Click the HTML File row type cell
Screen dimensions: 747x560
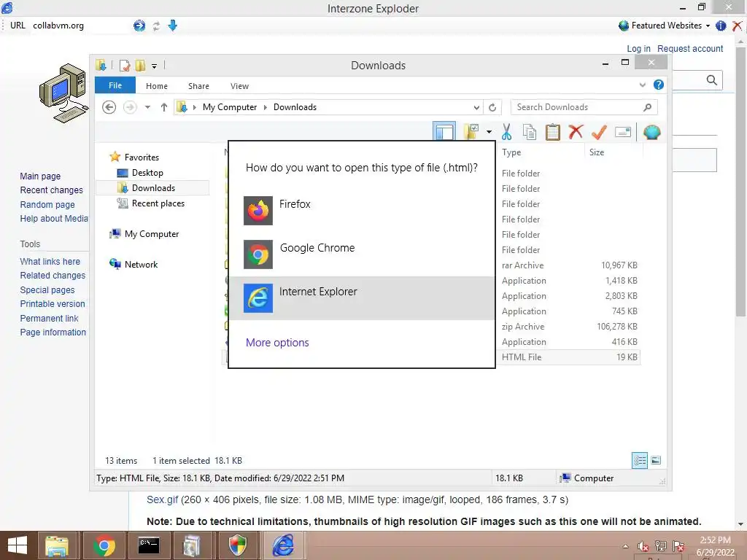[x=522, y=357]
